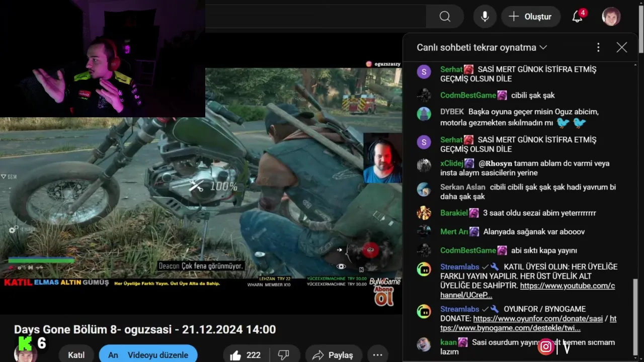Click Streamlabs avatar beside OYUNFOR donate message

click(424, 312)
